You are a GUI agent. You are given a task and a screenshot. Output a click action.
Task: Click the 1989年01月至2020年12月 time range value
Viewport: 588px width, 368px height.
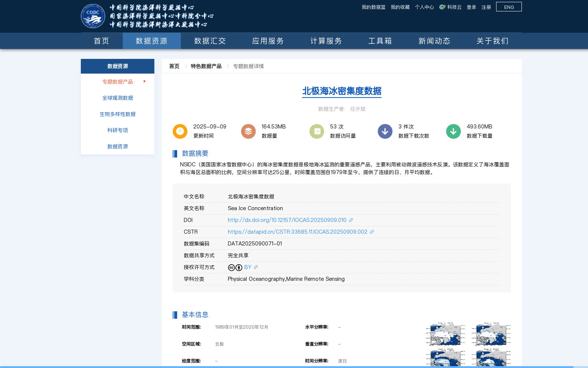click(241, 327)
